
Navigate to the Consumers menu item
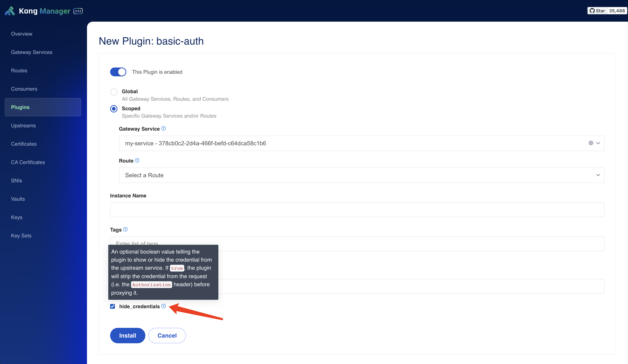(24, 88)
